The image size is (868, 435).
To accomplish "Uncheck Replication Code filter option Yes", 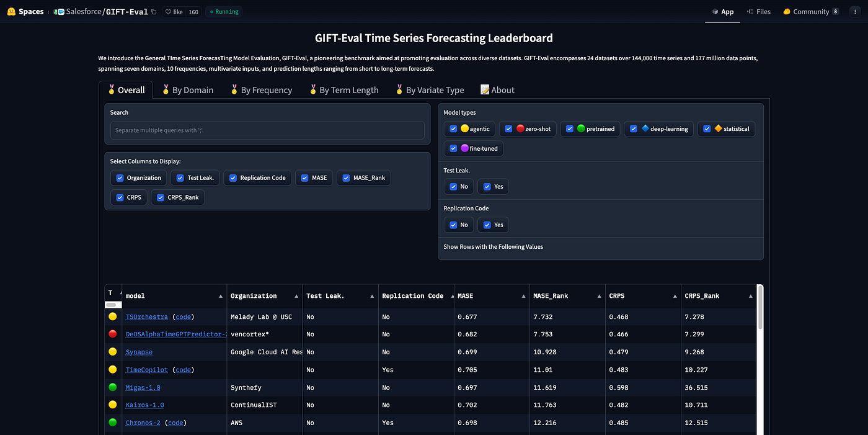I will pos(487,225).
